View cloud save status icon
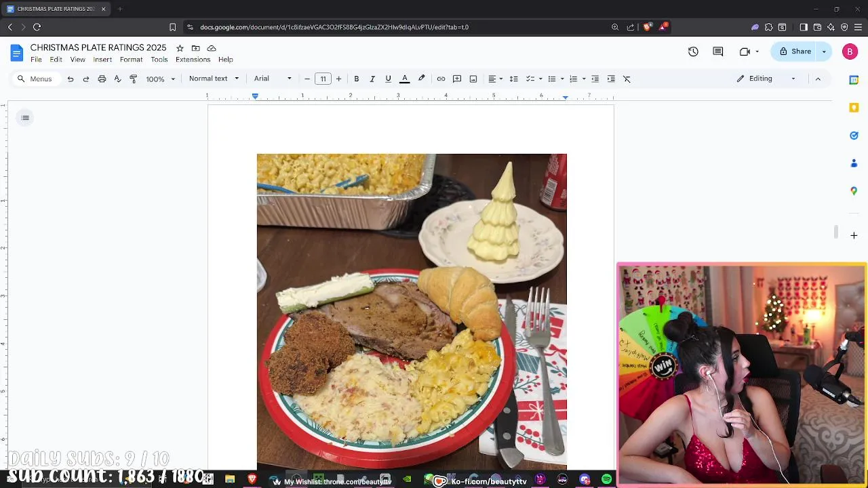 click(212, 48)
